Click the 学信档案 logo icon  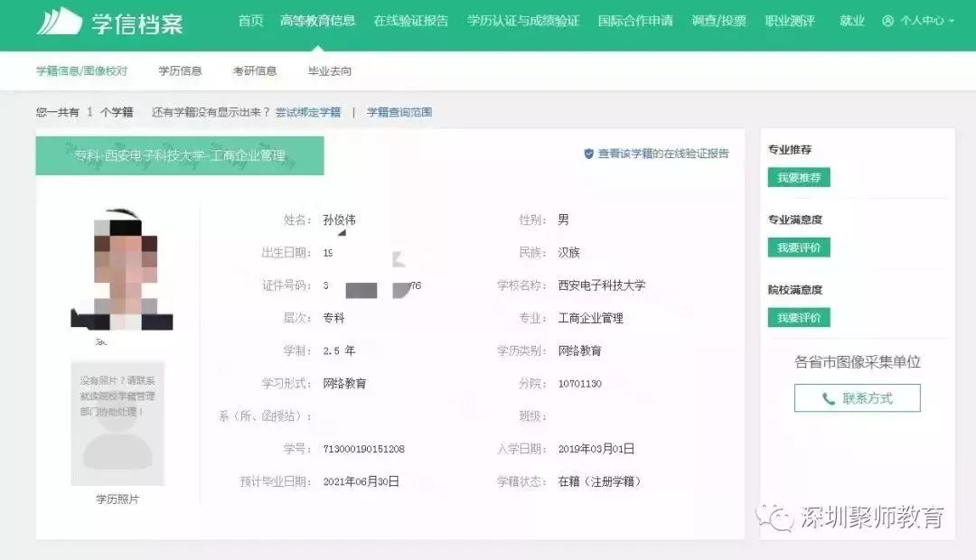(x=59, y=22)
